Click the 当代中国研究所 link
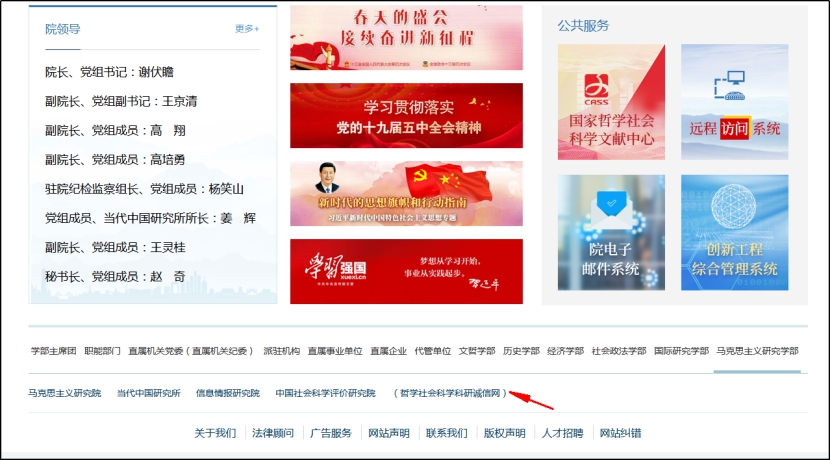Image resolution: width=831 pixels, height=460 pixels. pyautogui.click(x=148, y=393)
